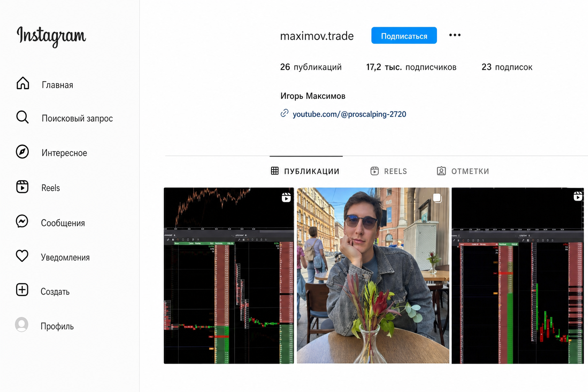Viewport: 588px width, 392px height.
Task: Click the tagged photos tab icon
Action: pos(441,171)
